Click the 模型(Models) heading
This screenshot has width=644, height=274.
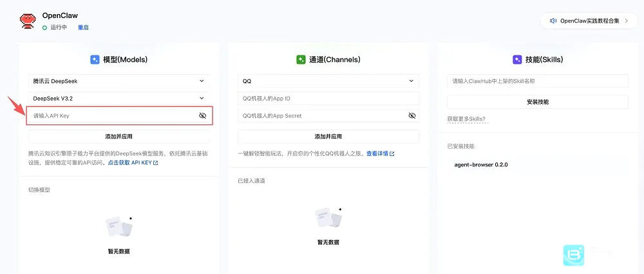pyautogui.click(x=126, y=60)
